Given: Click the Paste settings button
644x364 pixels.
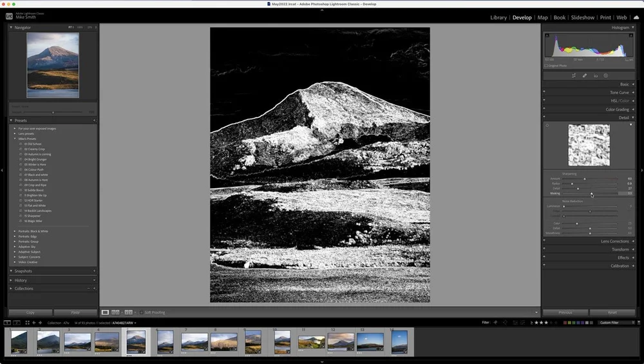Looking at the screenshot, I should coord(75,312).
